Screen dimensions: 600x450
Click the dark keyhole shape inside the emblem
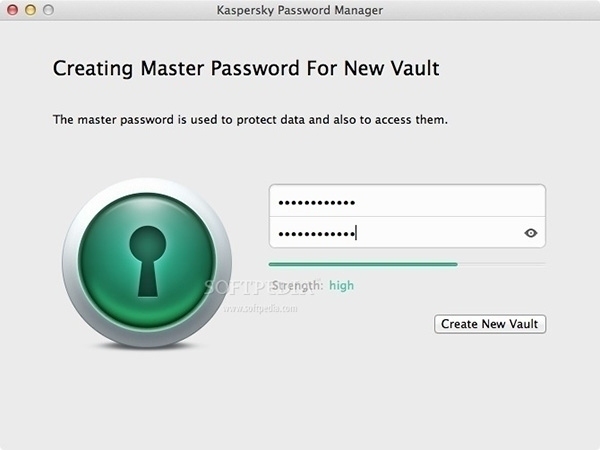point(148,261)
